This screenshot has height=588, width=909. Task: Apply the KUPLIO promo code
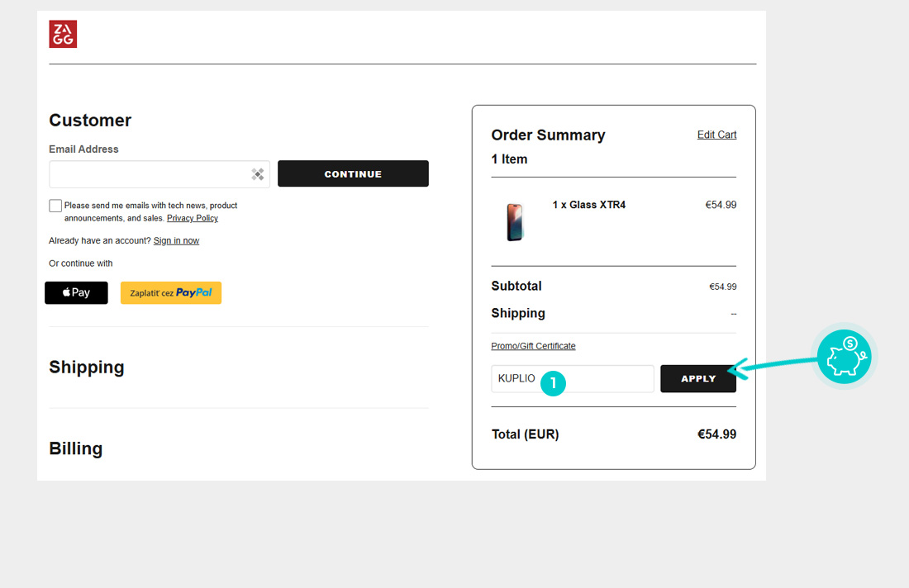pyautogui.click(x=698, y=378)
